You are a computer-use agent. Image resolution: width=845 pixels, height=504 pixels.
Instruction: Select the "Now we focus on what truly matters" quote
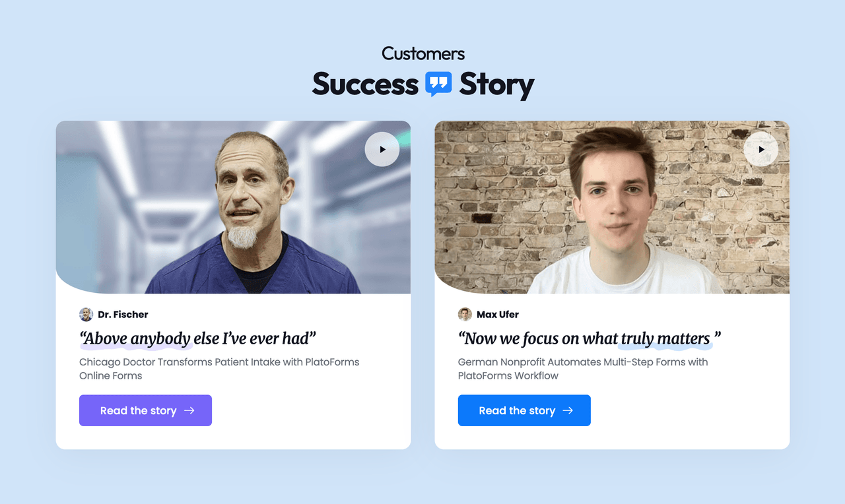click(x=589, y=339)
